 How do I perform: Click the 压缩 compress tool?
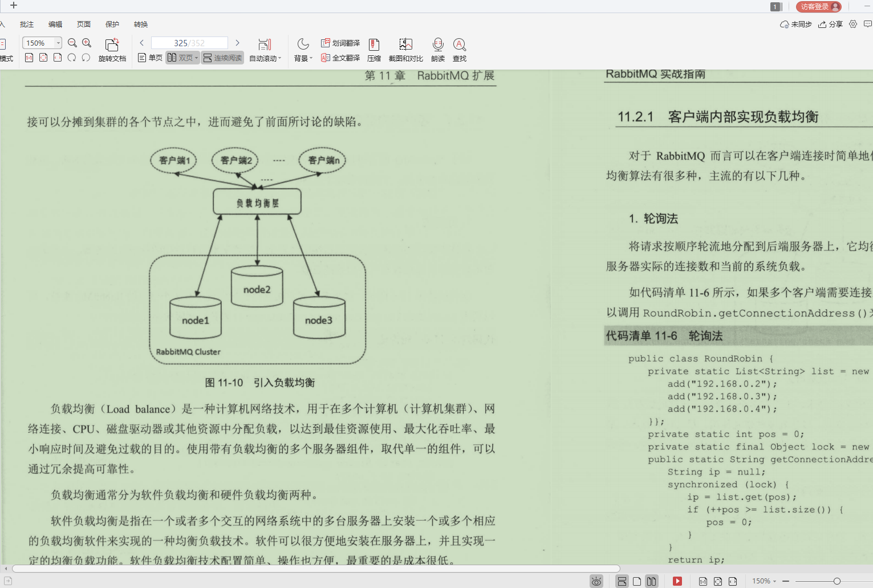374,50
